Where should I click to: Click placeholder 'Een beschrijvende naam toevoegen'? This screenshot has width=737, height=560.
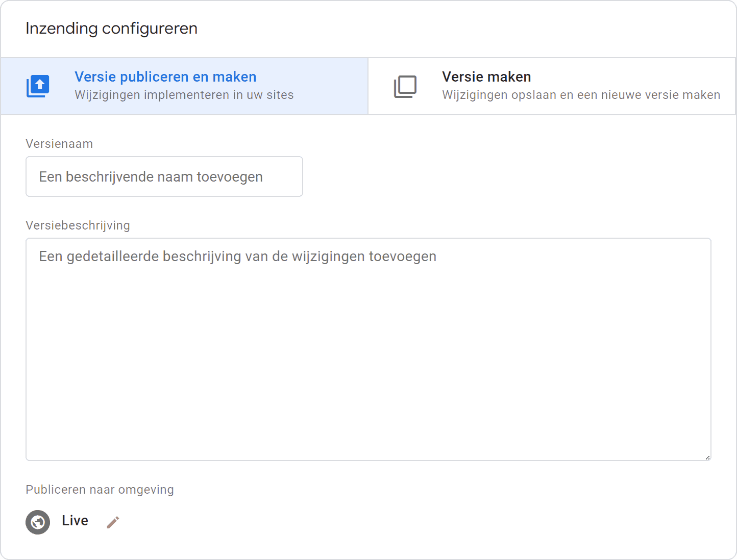(150, 176)
